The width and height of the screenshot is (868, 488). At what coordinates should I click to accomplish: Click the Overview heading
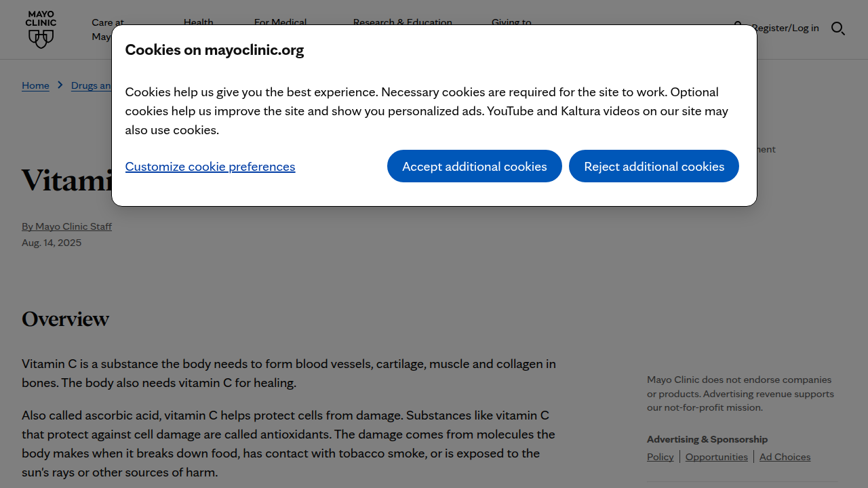65,319
